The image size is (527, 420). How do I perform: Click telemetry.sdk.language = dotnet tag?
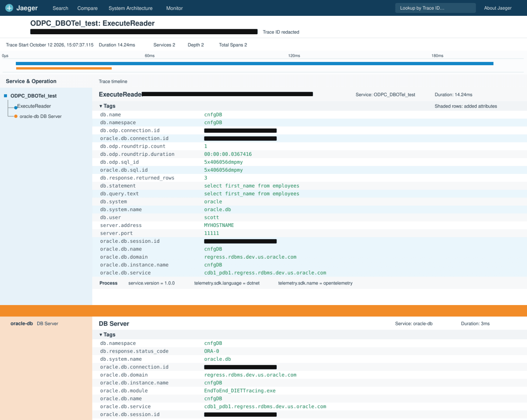(227, 283)
